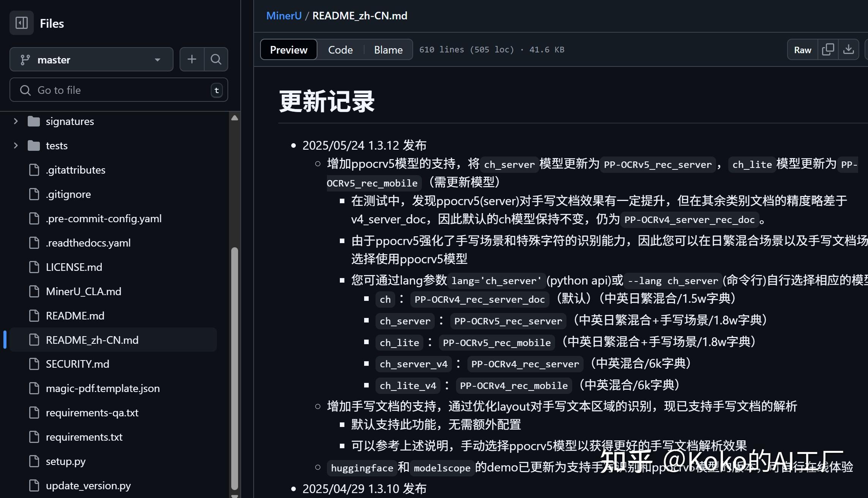Navigate to MinerU via the breadcrumb link
This screenshot has width=868, height=498.
pyautogui.click(x=284, y=15)
